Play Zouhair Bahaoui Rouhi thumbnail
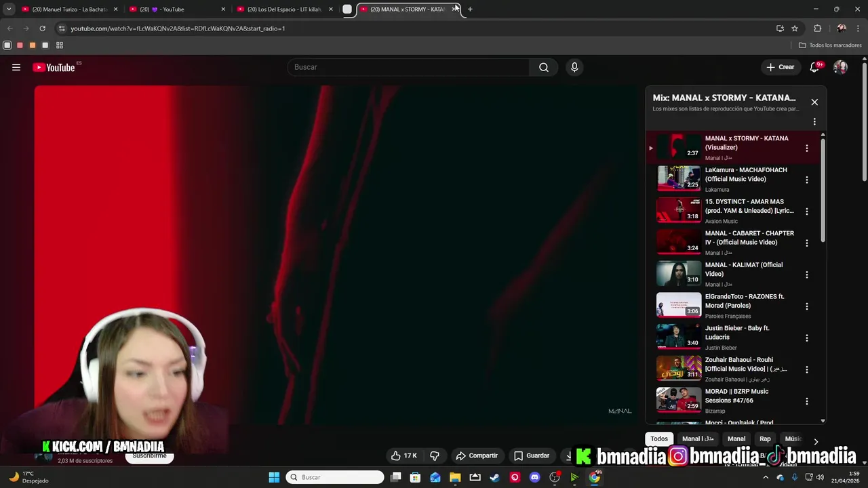The height and width of the screenshot is (488, 868). [x=678, y=369]
